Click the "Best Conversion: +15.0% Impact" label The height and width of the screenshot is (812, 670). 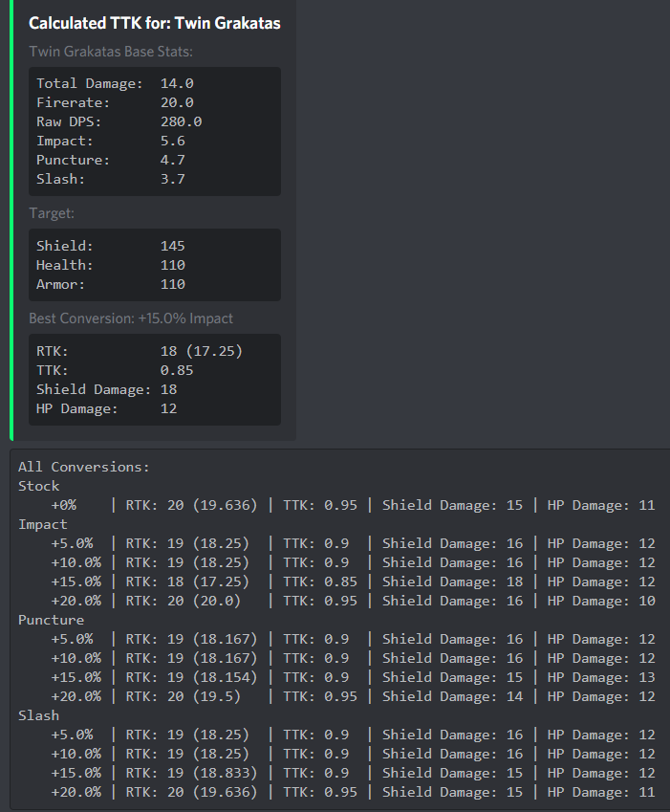pyautogui.click(x=131, y=318)
